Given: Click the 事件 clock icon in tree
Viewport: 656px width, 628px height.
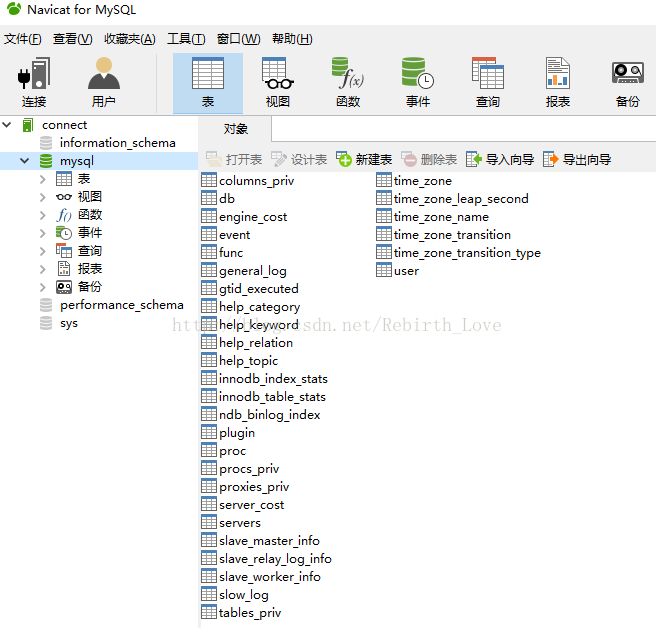Looking at the screenshot, I should pos(64,233).
